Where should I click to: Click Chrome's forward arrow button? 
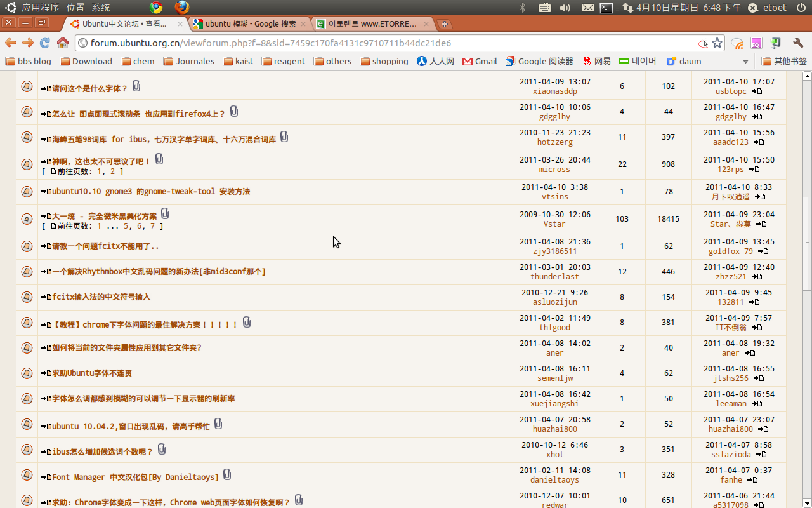[27, 43]
